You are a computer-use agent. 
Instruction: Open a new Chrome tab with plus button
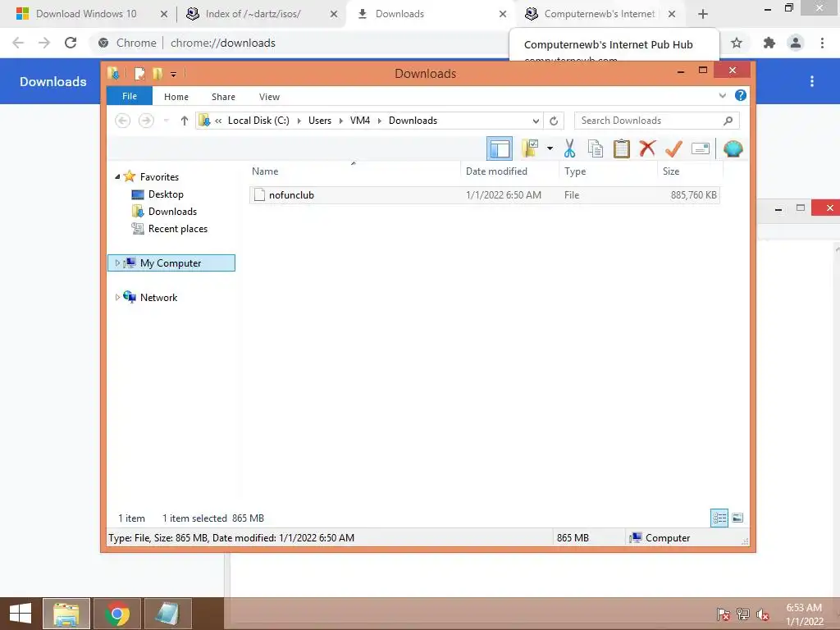click(x=703, y=14)
